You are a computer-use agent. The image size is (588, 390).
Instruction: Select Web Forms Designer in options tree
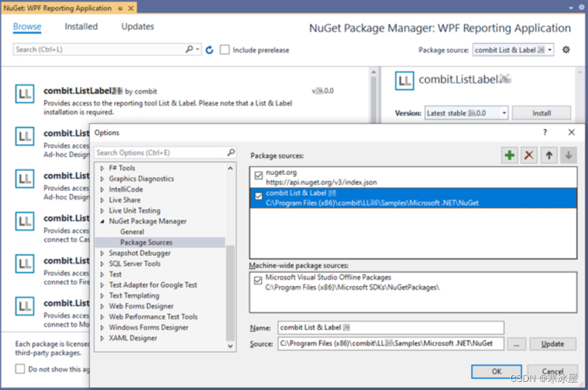pyautogui.click(x=141, y=306)
